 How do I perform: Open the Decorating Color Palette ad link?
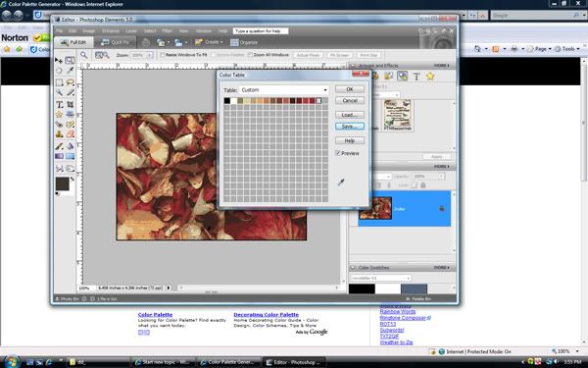[266, 315]
